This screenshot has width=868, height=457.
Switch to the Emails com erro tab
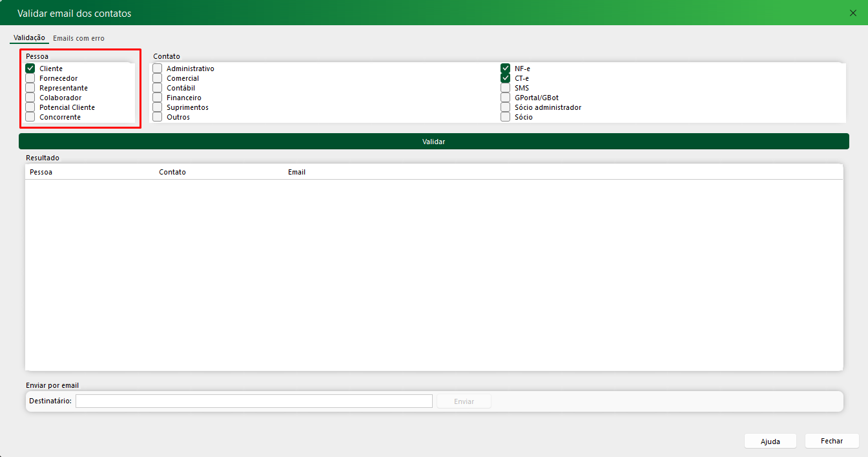point(79,38)
